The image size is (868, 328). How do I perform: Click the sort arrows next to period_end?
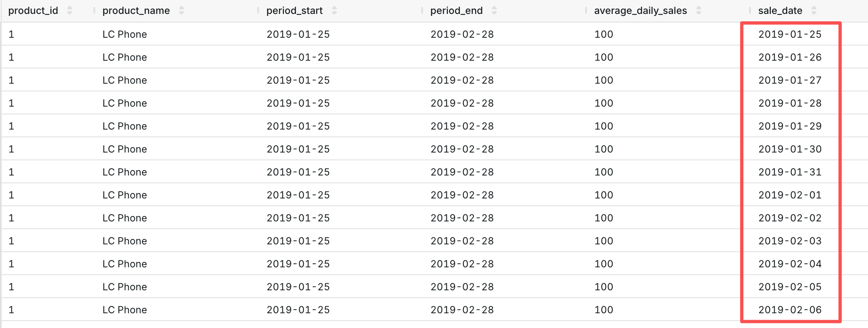point(494,11)
